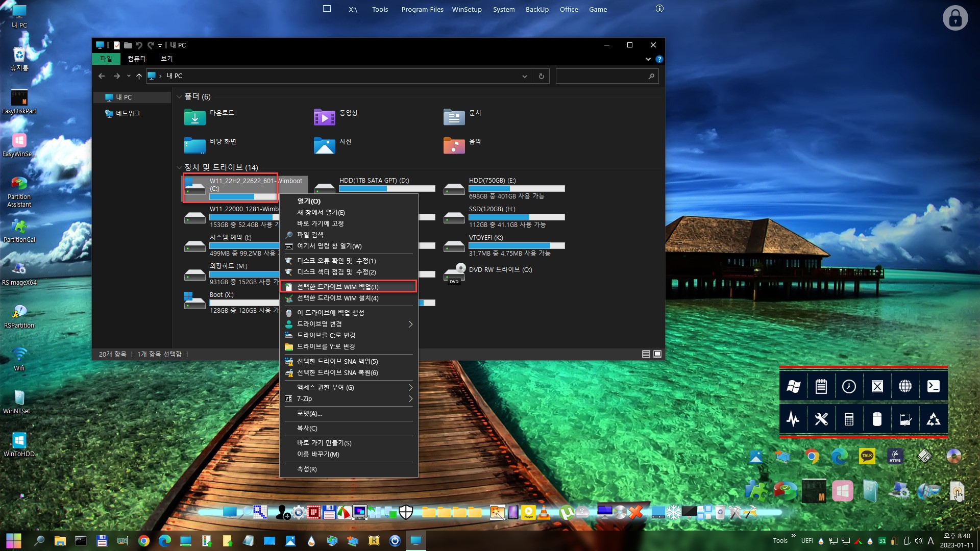980x551 pixels.
Task: Open RSImageX64 desktop icon
Action: (19, 273)
